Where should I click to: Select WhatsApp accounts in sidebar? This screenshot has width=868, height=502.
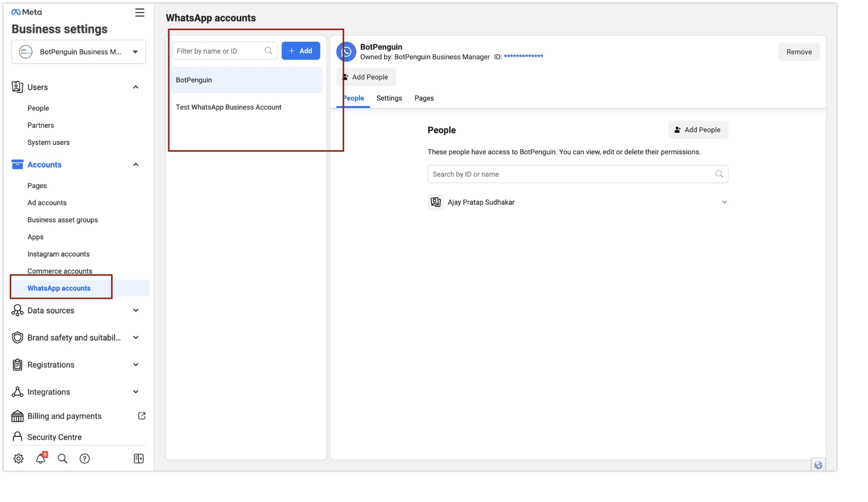coord(59,288)
